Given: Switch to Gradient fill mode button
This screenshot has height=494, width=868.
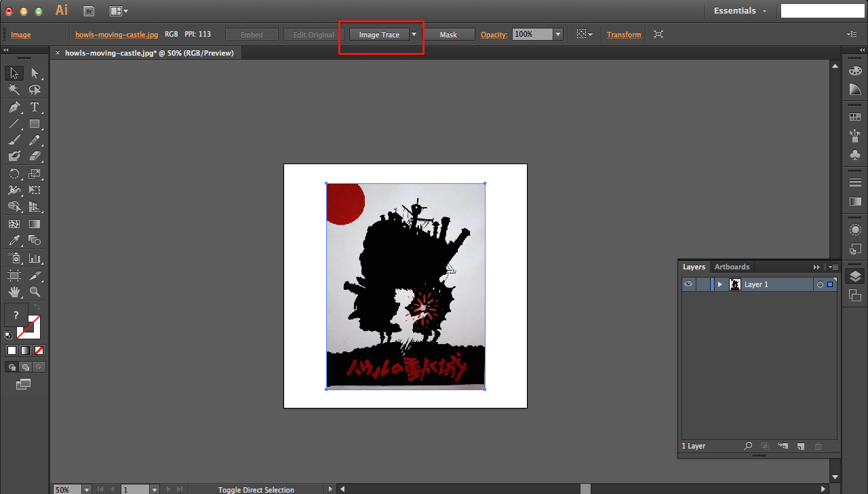Looking at the screenshot, I should click(25, 351).
